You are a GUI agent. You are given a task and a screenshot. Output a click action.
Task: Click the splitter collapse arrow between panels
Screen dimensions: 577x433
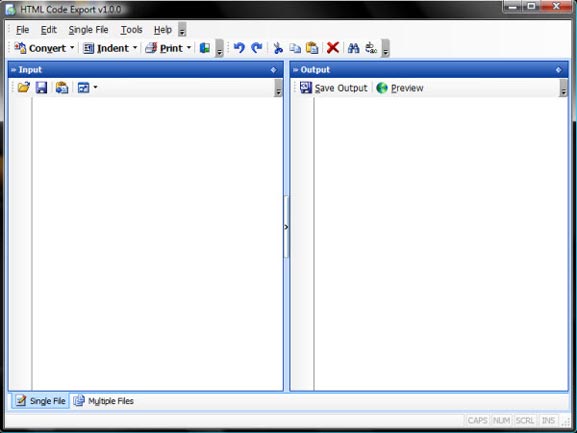coord(286,227)
